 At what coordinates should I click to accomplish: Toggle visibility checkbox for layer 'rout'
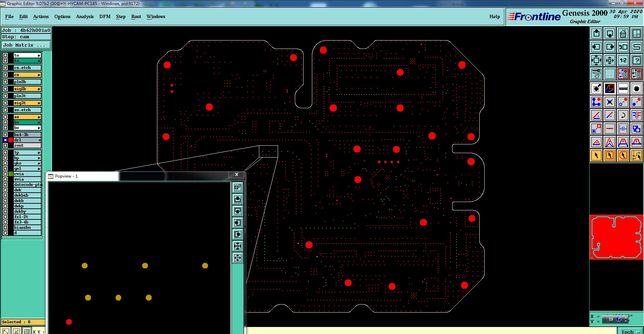tap(5, 145)
